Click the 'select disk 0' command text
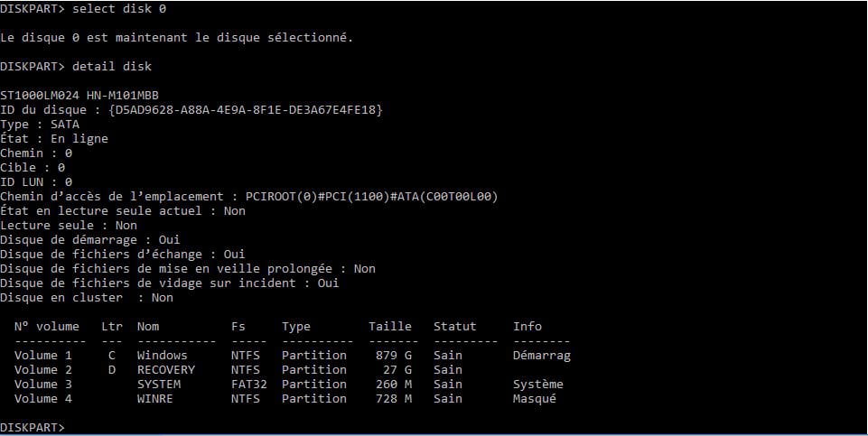This screenshot has height=436, width=868. pyautogui.click(x=119, y=9)
